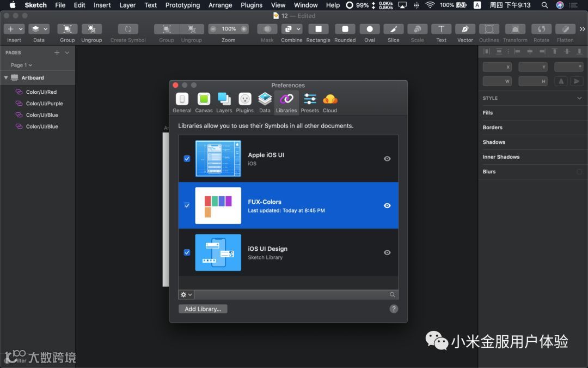Screen dimensions: 588x368
Task: Open the Insert tool in toolbar
Action: tap(14, 29)
